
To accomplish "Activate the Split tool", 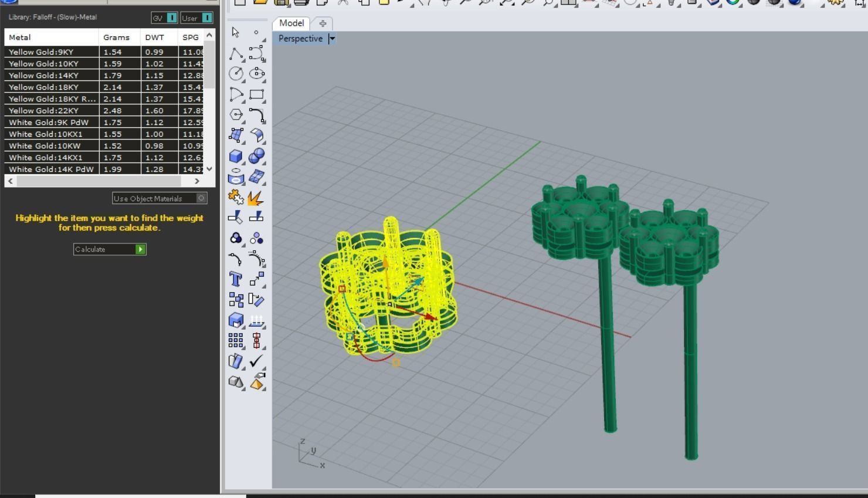I will (x=256, y=218).
